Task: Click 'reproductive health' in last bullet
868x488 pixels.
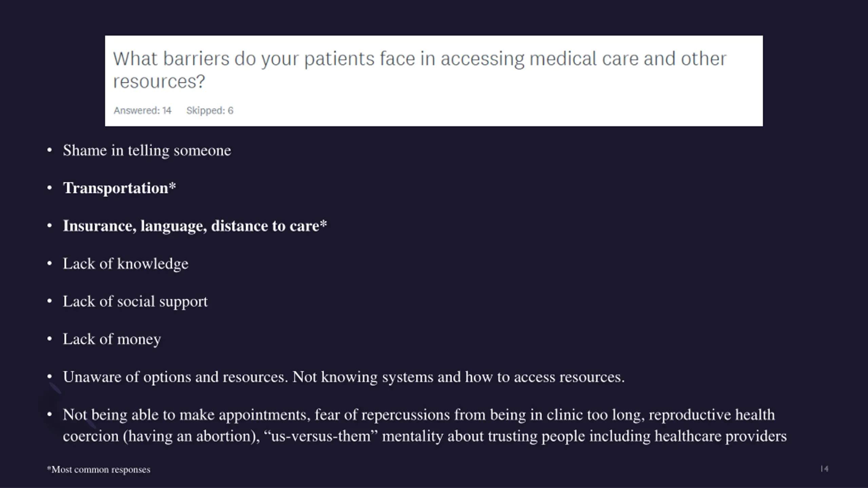Action: point(712,415)
